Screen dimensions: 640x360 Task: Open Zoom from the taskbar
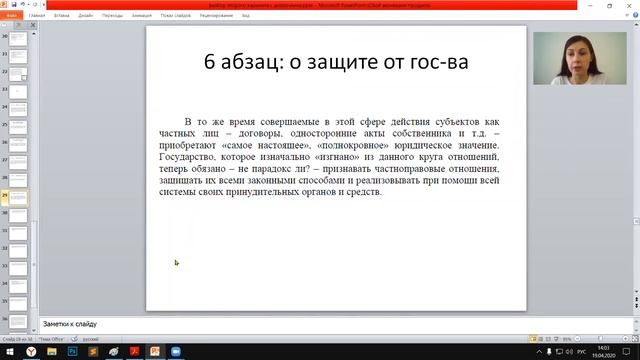(x=176, y=351)
